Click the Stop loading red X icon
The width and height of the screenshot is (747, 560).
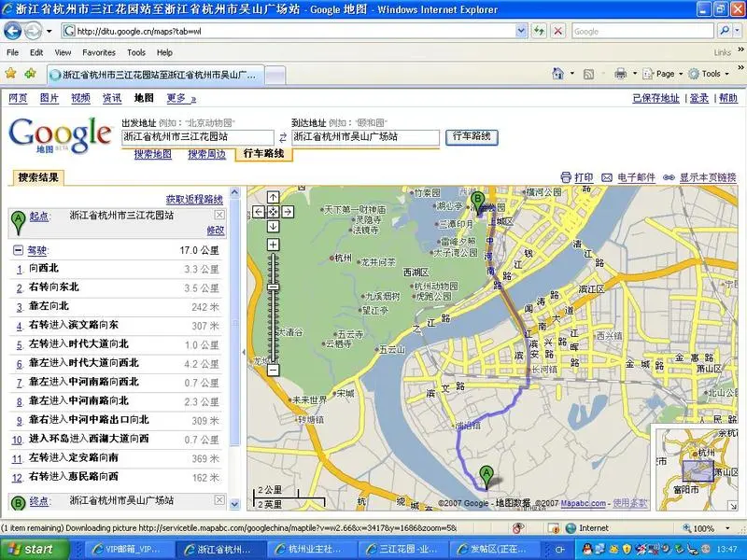pyautogui.click(x=557, y=32)
